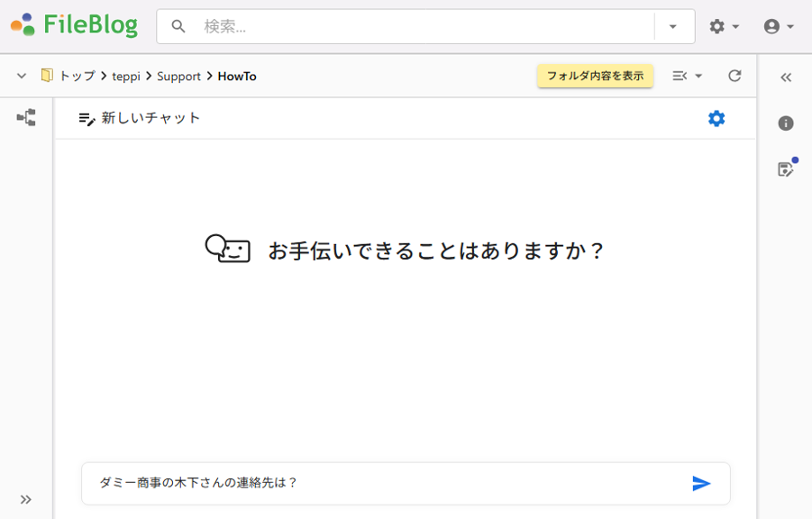This screenshot has width=812, height=519.
Task: Expand the left sidebar
Action: (26, 499)
